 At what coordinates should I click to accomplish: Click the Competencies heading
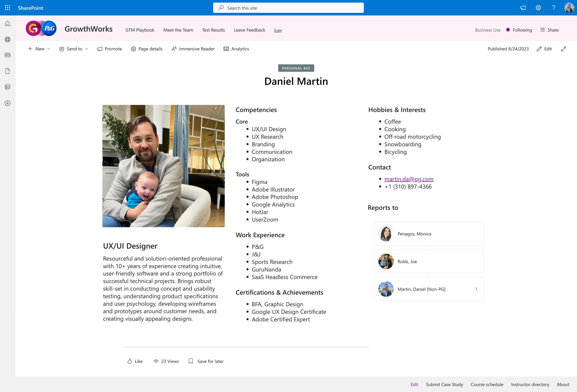(256, 110)
